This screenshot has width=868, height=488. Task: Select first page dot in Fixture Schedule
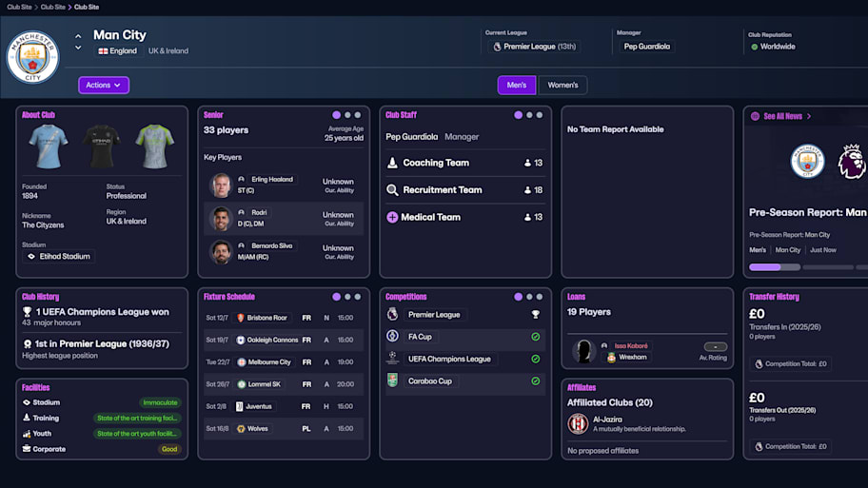coord(336,297)
